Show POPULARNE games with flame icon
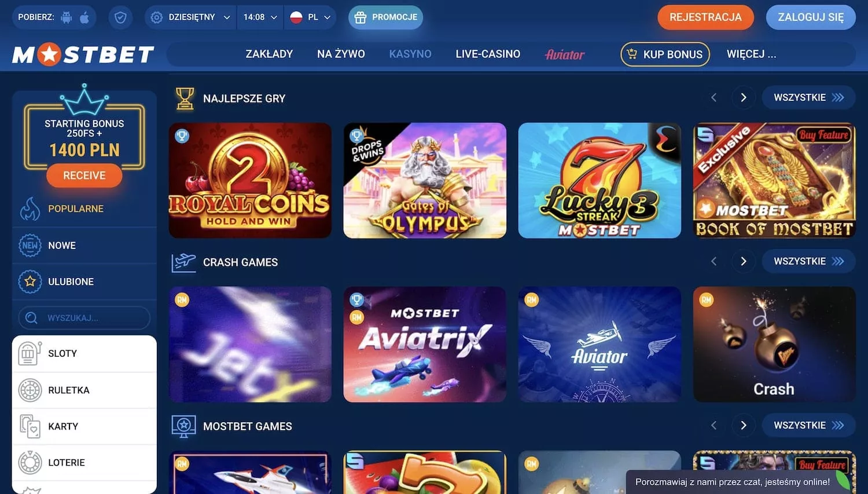The image size is (868, 494). point(84,208)
